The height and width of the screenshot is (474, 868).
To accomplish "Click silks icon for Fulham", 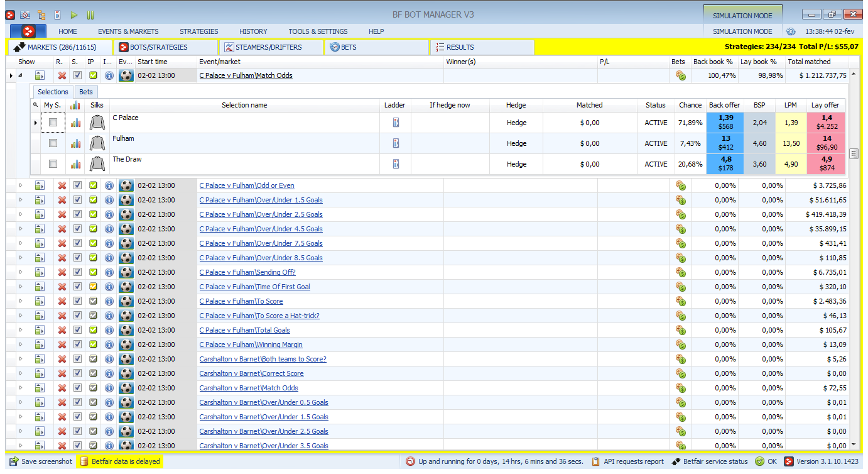I will [x=97, y=143].
